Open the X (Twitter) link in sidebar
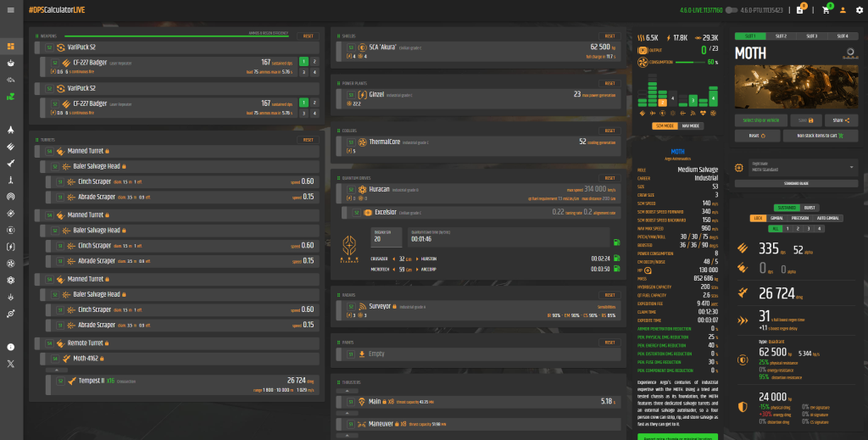868x440 pixels. tap(10, 364)
